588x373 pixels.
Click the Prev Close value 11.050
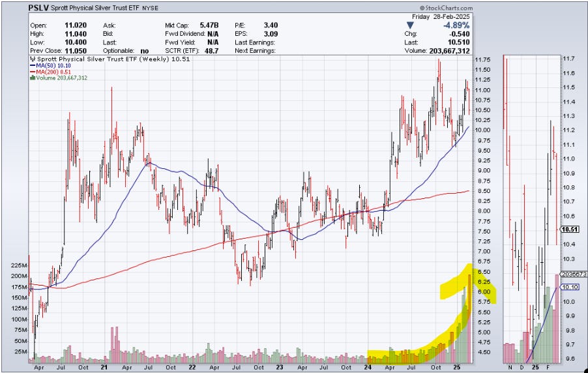pos(76,51)
